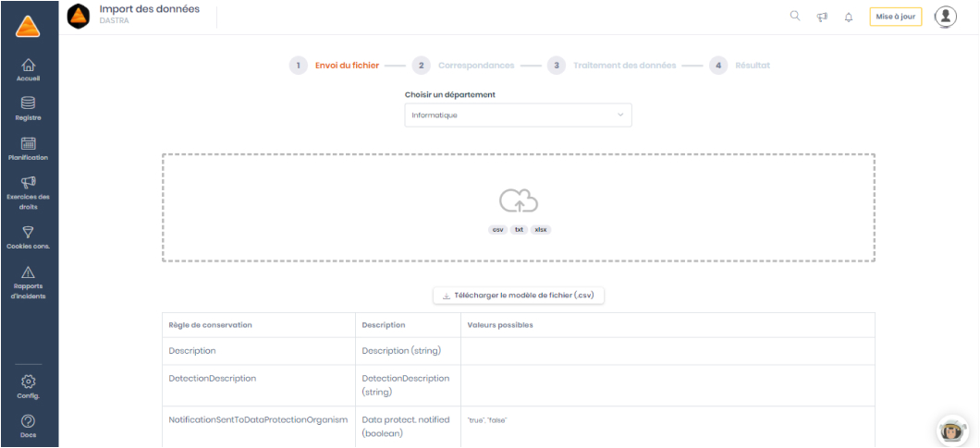Open the chat support avatar widget

(x=950, y=429)
